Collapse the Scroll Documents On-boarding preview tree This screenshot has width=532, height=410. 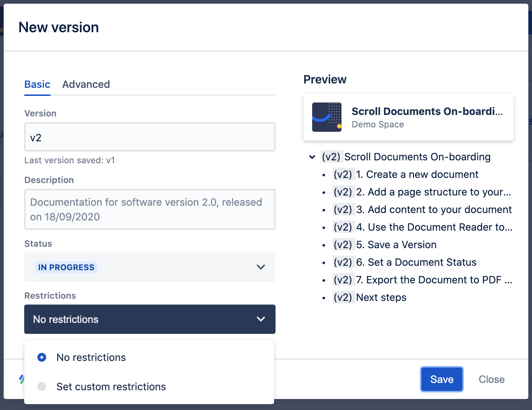312,157
